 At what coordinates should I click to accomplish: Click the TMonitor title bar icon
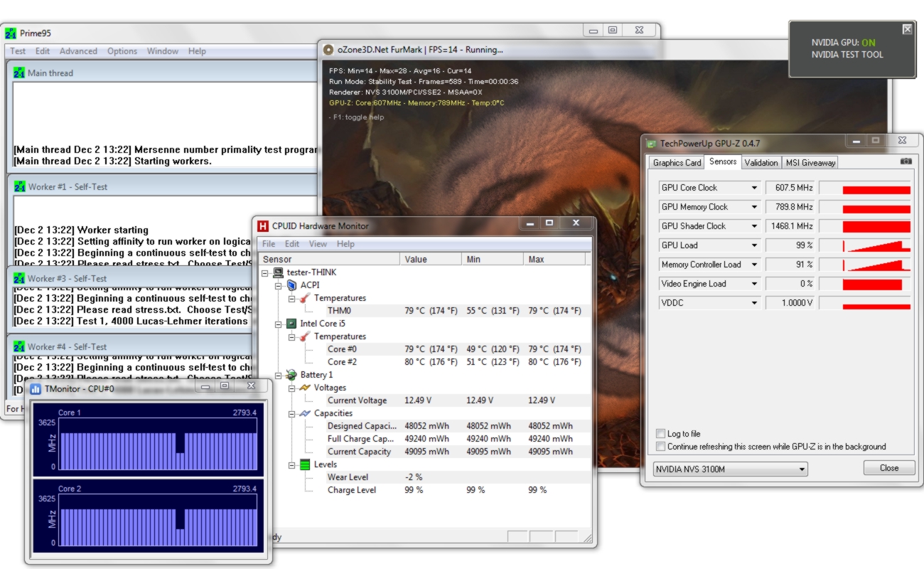point(36,388)
